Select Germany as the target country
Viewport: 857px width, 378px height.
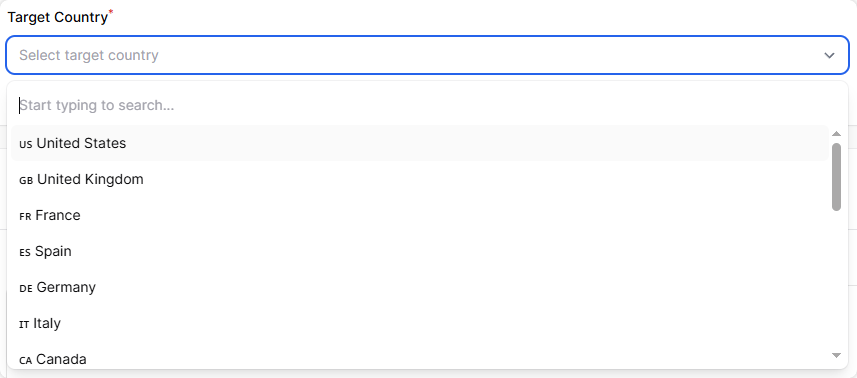420,287
